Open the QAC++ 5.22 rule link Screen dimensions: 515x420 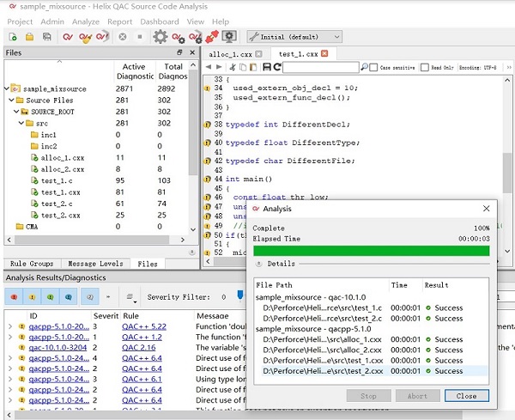tap(144, 326)
